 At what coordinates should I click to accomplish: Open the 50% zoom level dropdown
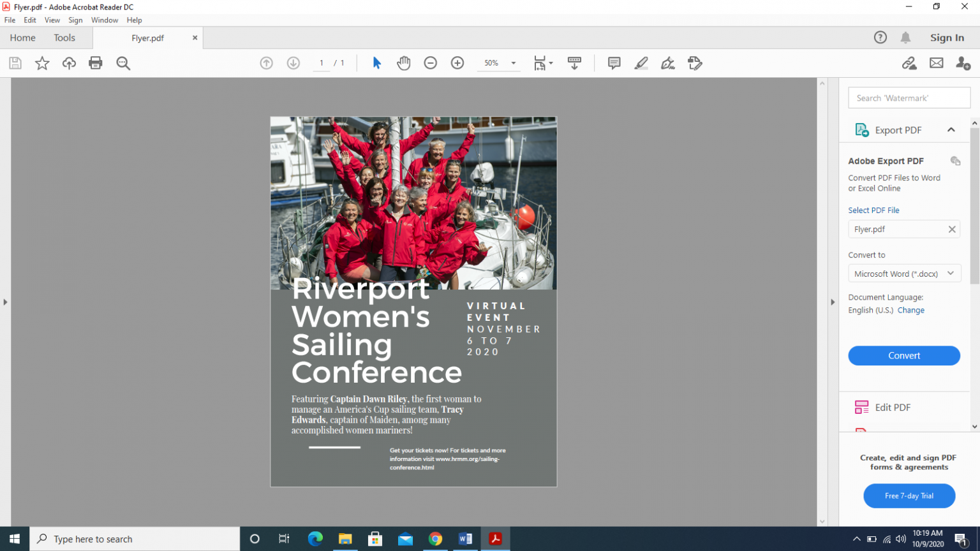click(513, 63)
